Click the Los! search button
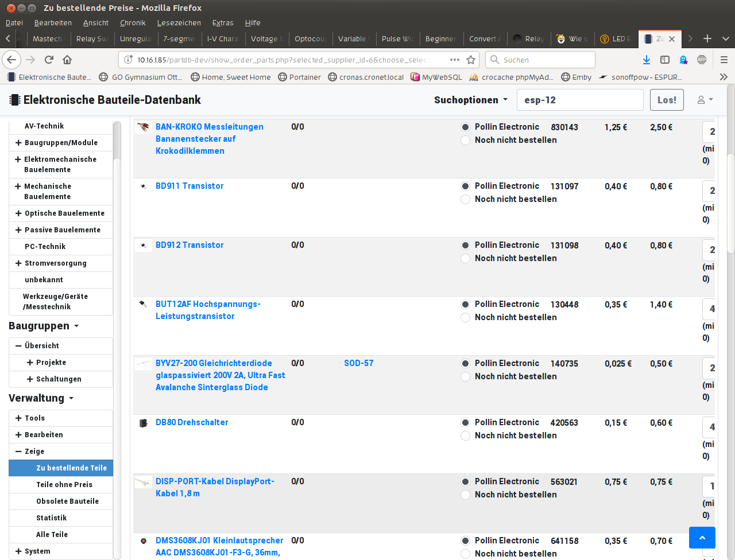The width and height of the screenshot is (735, 560). point(667,100)
